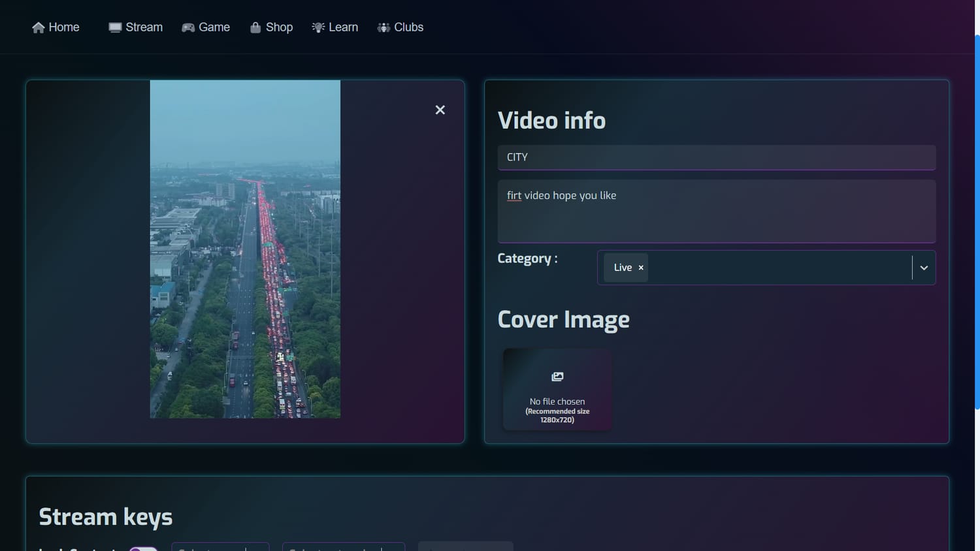Visit the Clubs page

400,27
